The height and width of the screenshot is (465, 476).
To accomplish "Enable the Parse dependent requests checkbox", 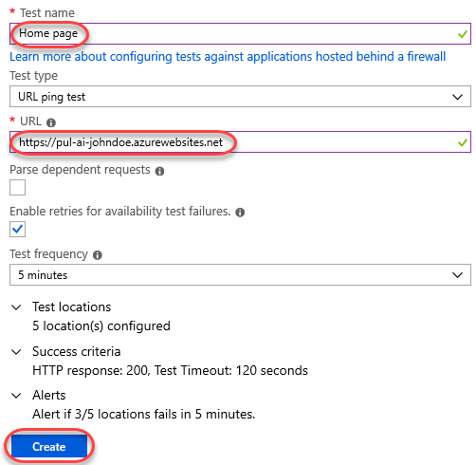I will (x=17, y=188).
